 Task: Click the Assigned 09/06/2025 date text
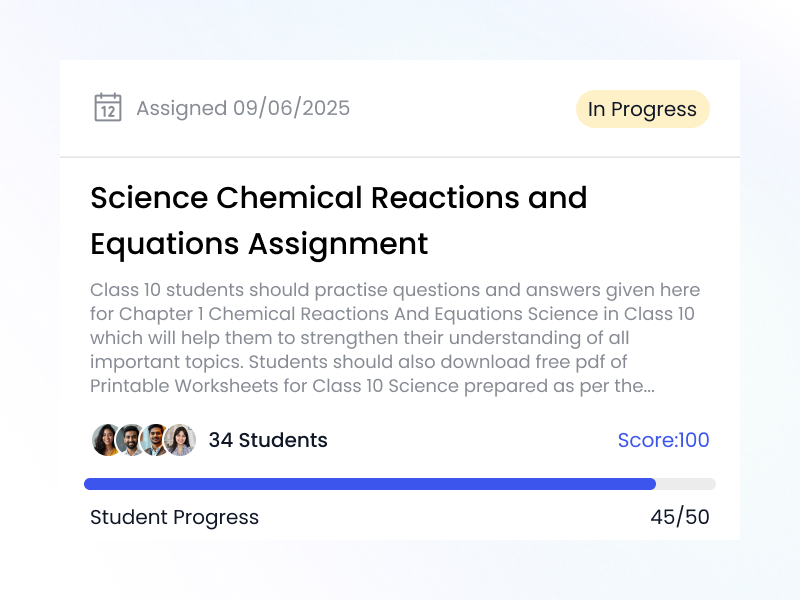(243, 108)
